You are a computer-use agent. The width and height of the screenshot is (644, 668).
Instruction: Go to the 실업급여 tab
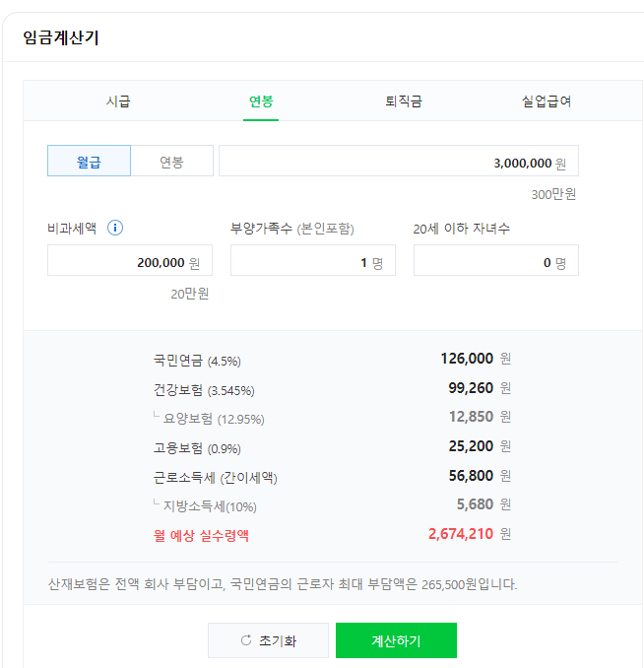(547, 101)
